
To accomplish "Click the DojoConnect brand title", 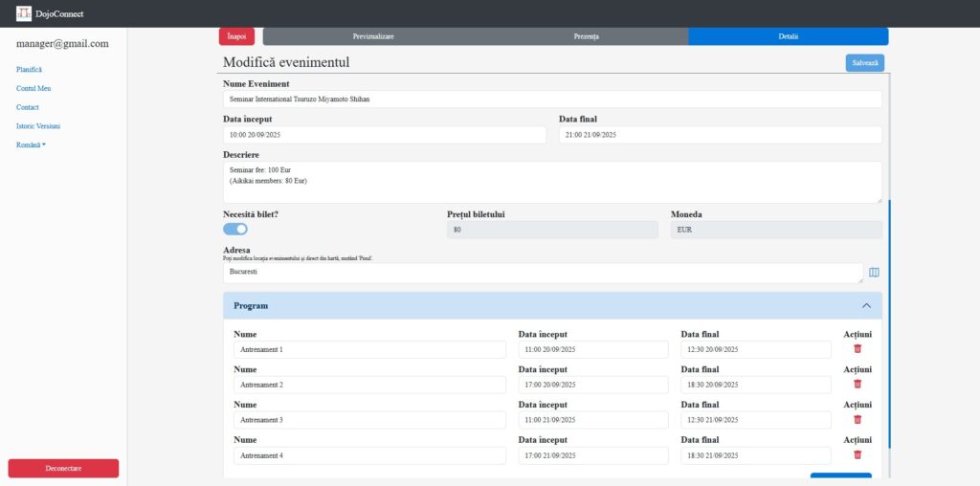I will coord(59,13).
